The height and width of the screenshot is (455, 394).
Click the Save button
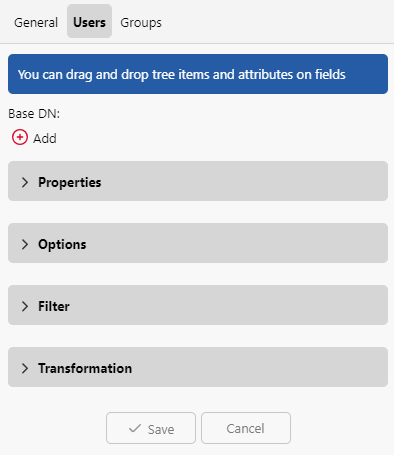(151, 428)
